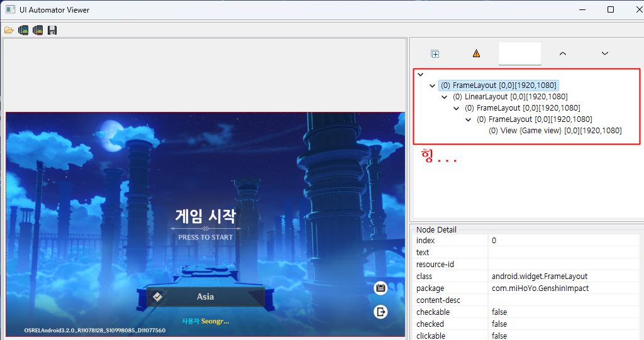
Task: Click the first Device Screenshot capture icon
Action: pyautogui.click(x=23, y=30)
